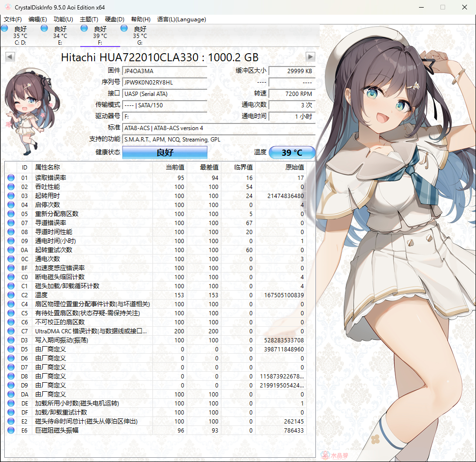Click the rotation speed field 7200 RPM
476x462 pixels.
pos(292,94)
